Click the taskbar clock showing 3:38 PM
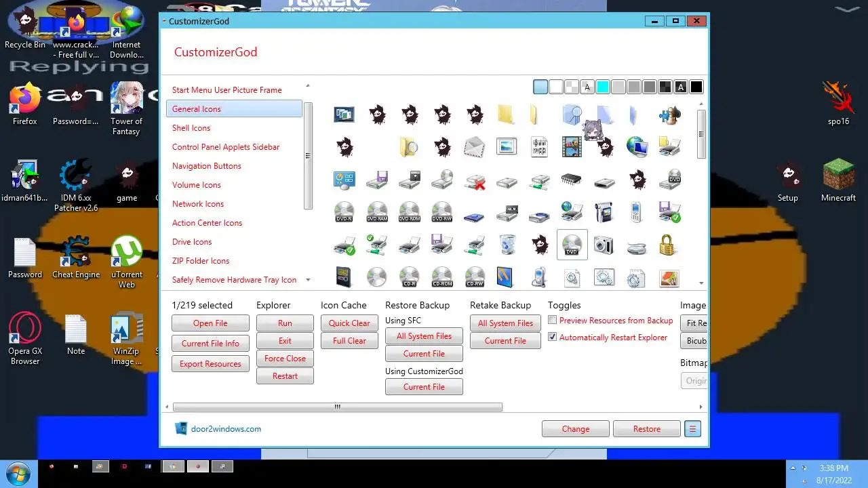 pos(833,468)
